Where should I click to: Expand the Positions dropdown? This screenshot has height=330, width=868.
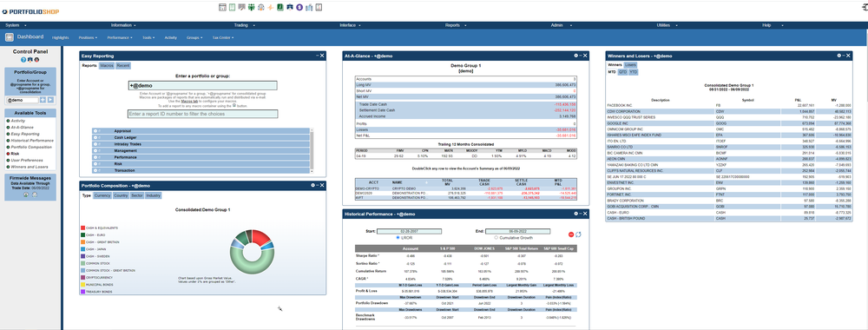(88, 37)
